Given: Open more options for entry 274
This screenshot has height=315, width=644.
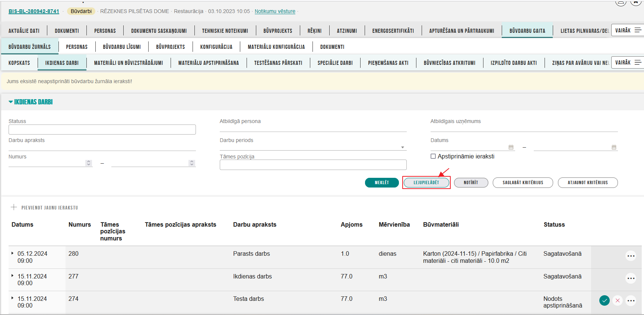Looking at the screenshot, I should pos(631,300).
